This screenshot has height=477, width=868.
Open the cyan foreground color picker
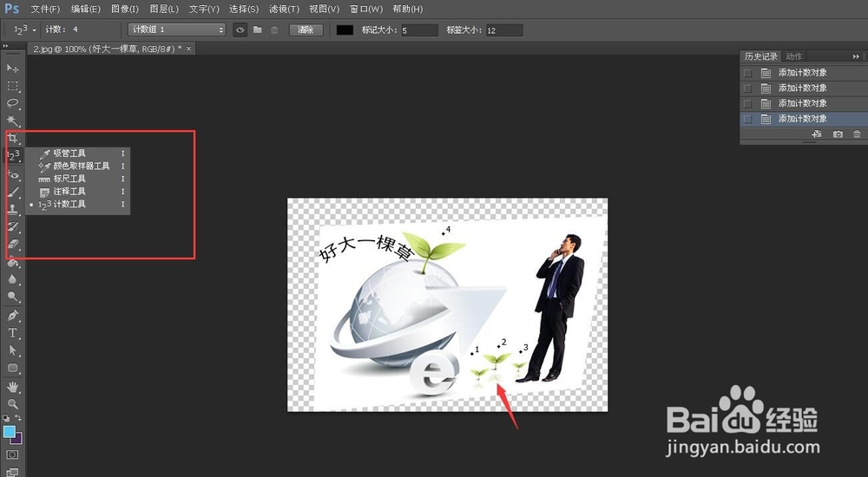click(x=9, y=431)
